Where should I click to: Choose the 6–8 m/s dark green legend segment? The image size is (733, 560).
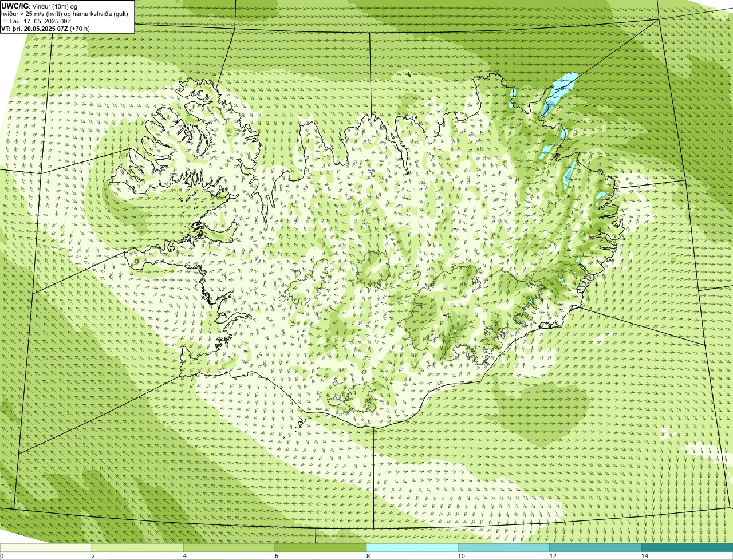click(321, 547)
